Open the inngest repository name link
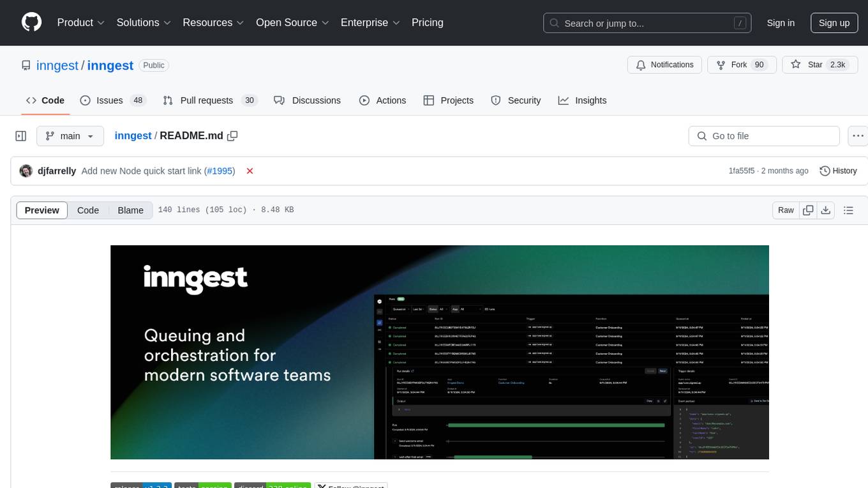Viewport: 868px width, 488px height. pyautogui.click(x=110, y=65)
